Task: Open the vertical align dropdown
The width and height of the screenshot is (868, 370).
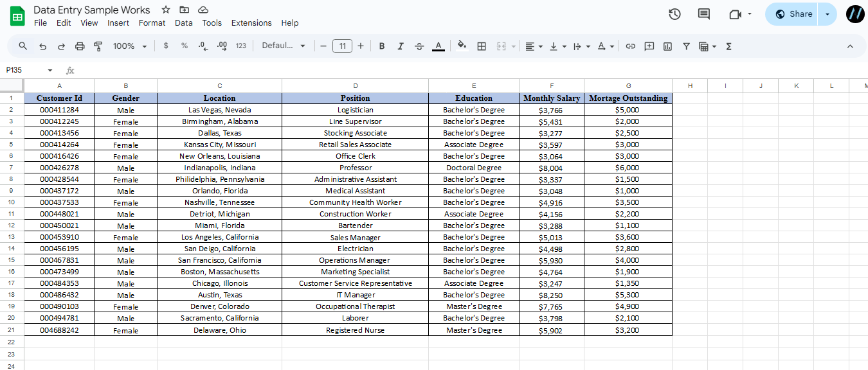Action: point(557,46)
